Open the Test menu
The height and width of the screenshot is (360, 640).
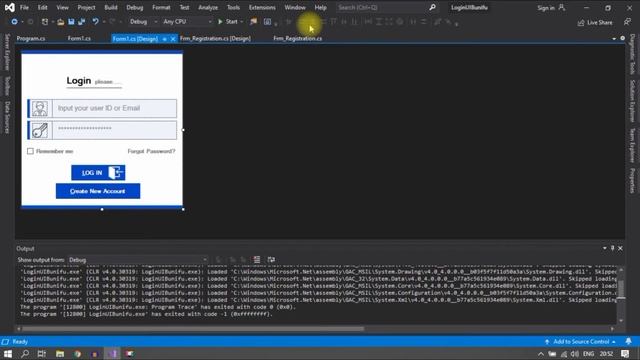point(184,7)
